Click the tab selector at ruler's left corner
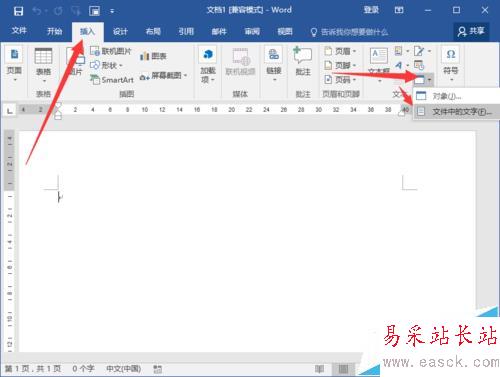Screen dimensions: 500x377 coord(10,110)
